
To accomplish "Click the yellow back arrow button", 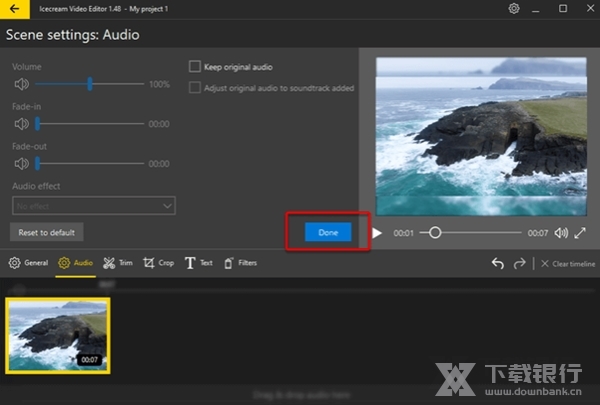I will 15,9.
